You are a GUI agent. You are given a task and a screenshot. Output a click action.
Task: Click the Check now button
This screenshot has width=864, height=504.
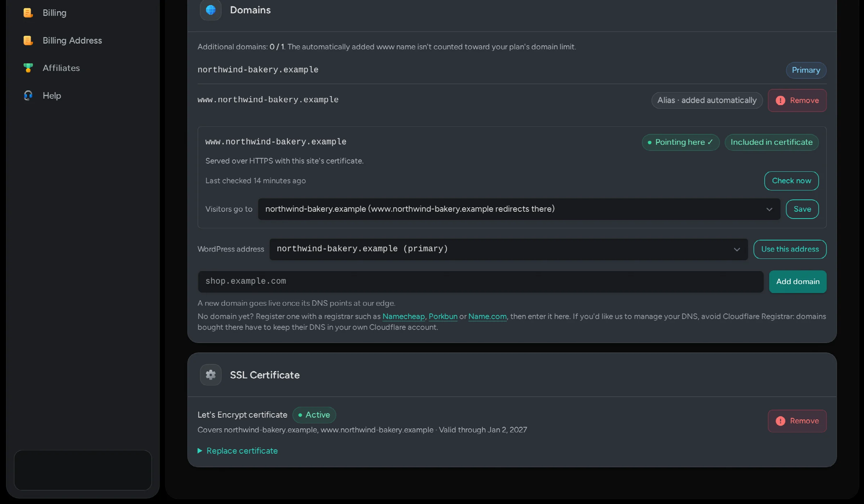tap(791, 181)
